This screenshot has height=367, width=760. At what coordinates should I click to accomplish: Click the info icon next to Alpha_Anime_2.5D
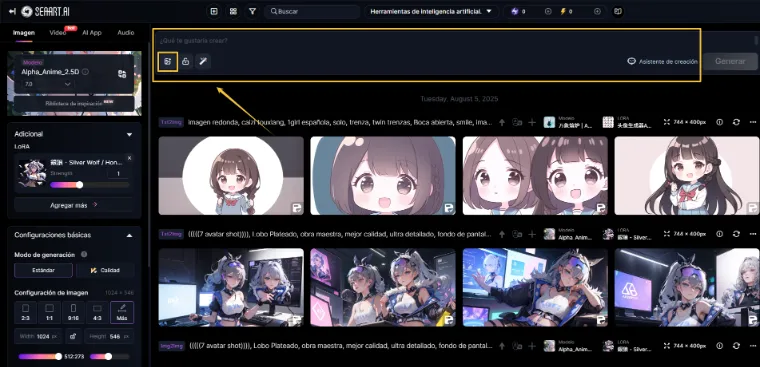85,72
